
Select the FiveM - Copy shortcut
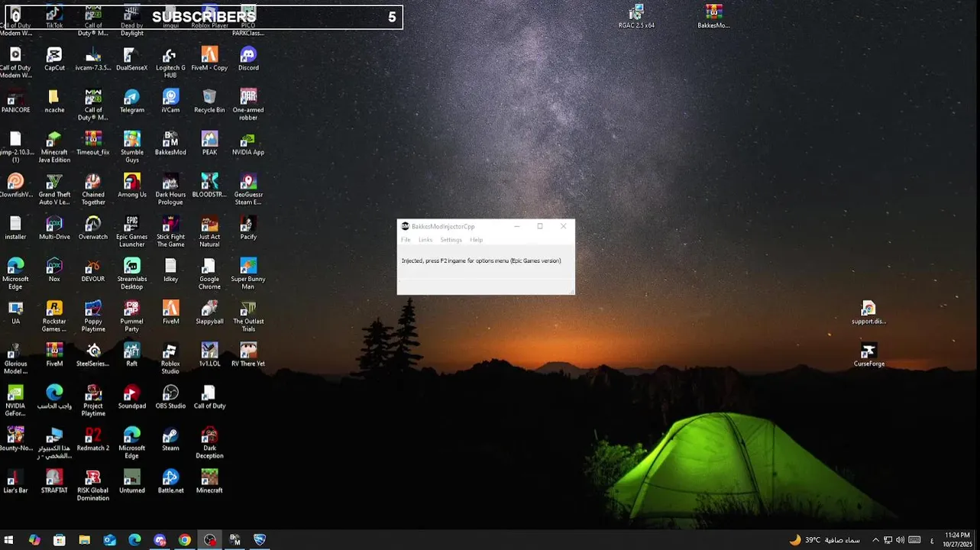point(209,59)
